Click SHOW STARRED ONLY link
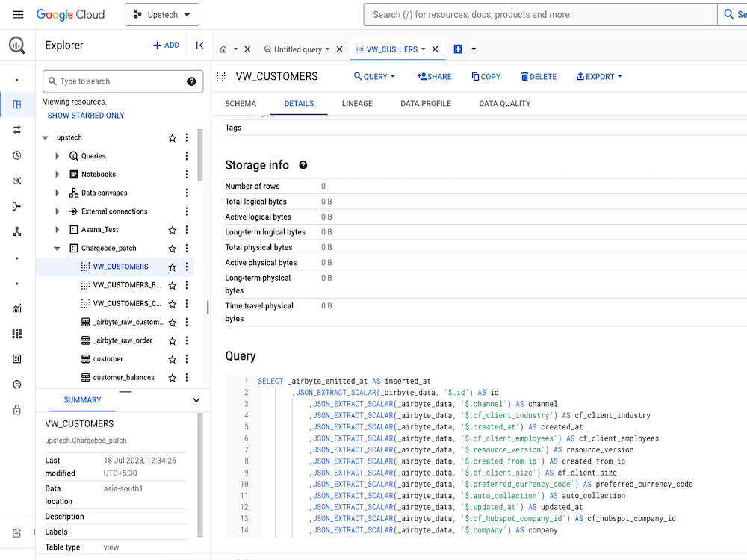Viewport: 747px width, 560px height. (86, 116)
